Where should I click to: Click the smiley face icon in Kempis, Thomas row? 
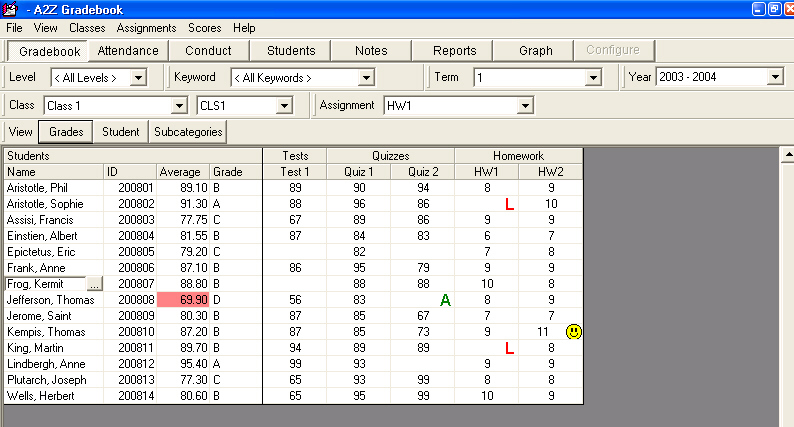pyautogui.click(x=574, y=332)
